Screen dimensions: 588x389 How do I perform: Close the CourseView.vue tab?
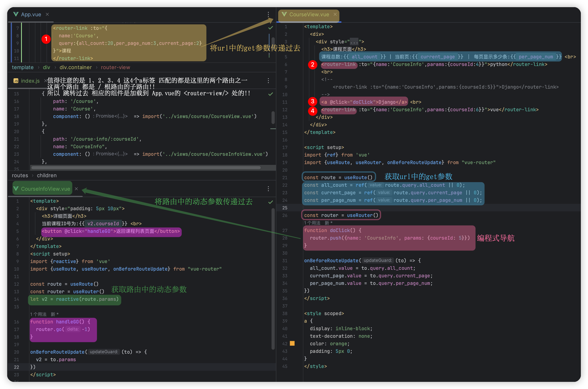click(335, 14)
